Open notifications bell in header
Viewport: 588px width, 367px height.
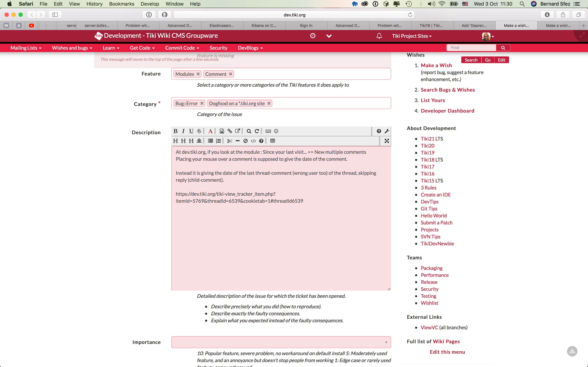379,36
